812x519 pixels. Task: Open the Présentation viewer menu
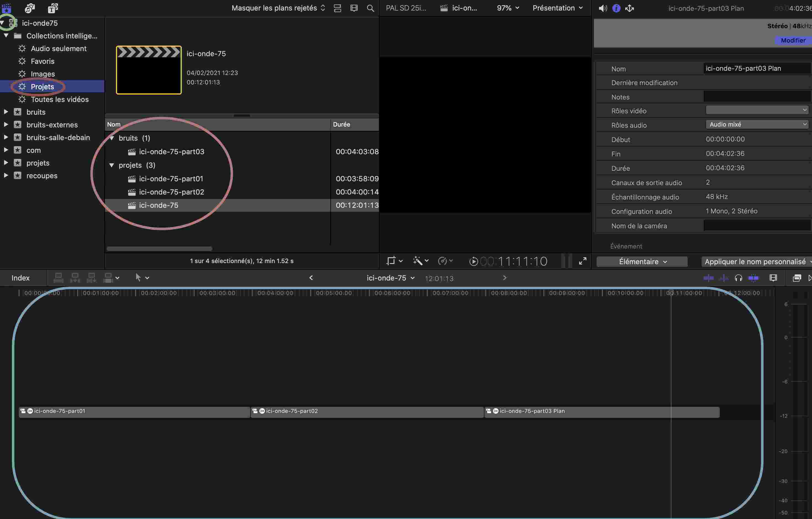pyautogui.click(x=557, y=8)
